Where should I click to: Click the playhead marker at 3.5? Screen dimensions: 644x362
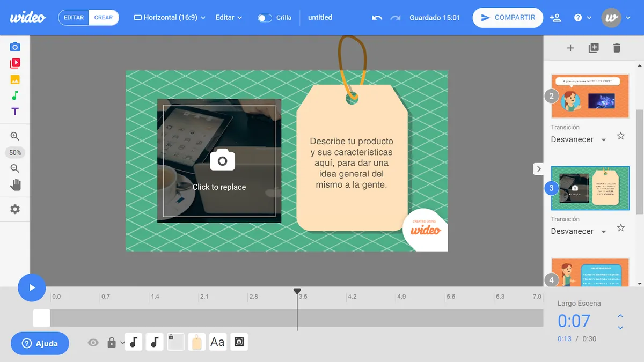point(297,291)
